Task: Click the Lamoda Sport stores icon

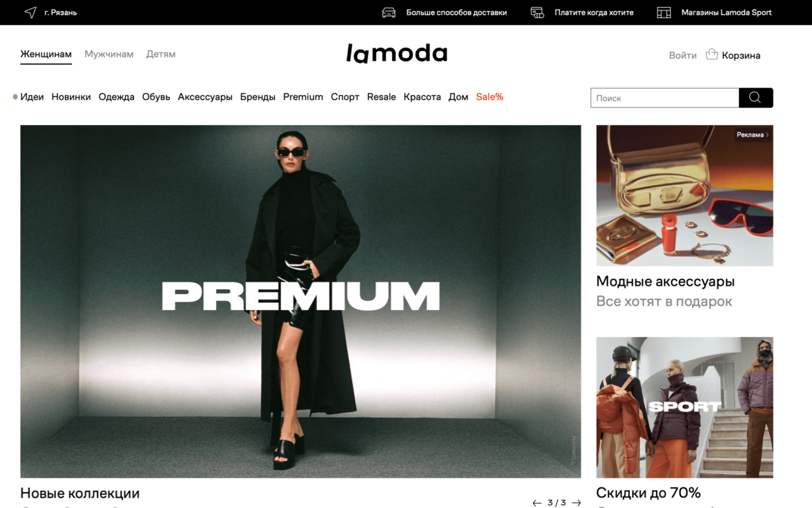Action: tap(664, 12)
